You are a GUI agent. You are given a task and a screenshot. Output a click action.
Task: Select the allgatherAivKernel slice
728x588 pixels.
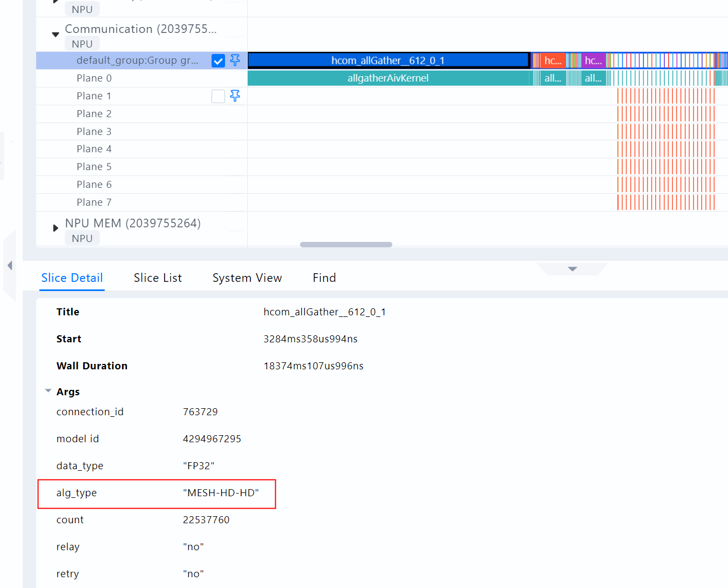pyautogui.click(x=388, y=78)
